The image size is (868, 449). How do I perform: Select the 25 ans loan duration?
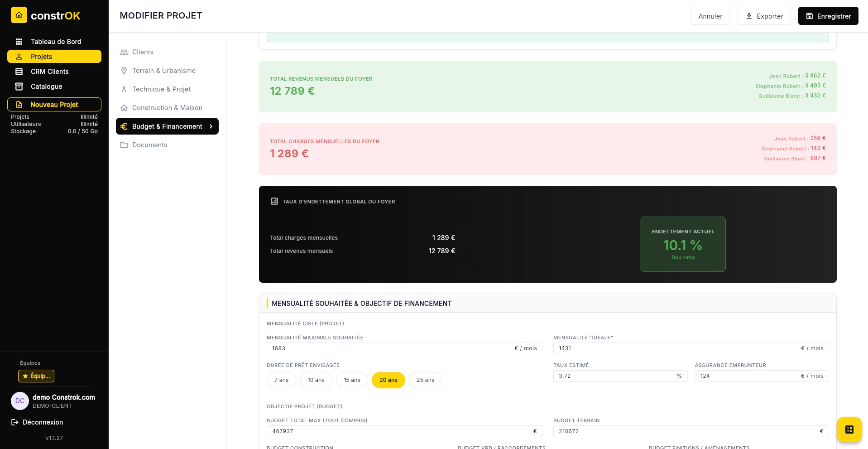[425, 380]
